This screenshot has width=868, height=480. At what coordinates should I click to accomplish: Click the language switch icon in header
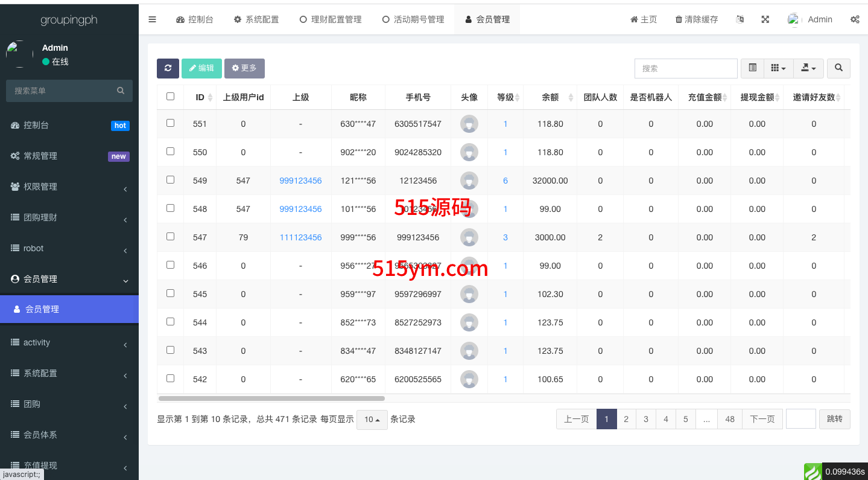pyautogui.click(x=740, y=19)
